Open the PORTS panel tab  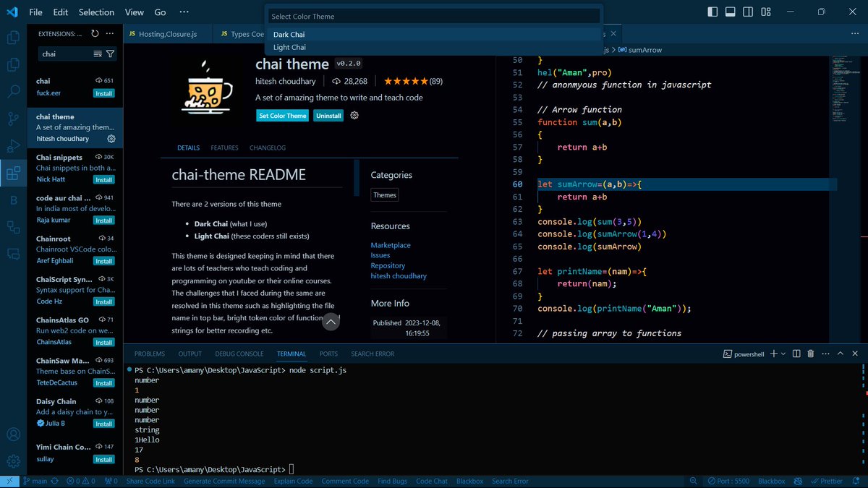328,354
